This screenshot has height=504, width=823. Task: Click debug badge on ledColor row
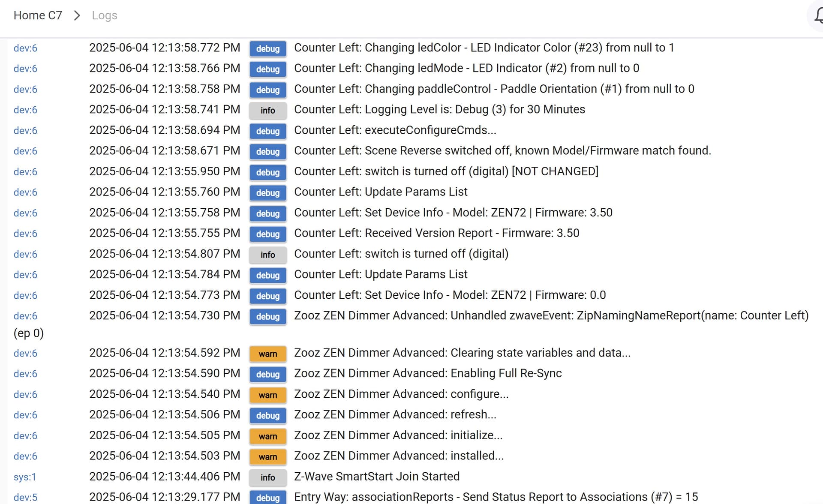pos(268,48)
